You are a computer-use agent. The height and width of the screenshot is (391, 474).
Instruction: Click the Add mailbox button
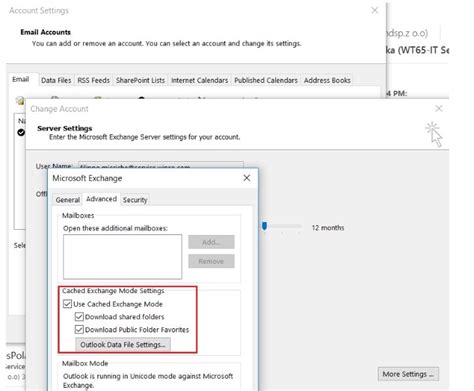[x=211, y=242]
